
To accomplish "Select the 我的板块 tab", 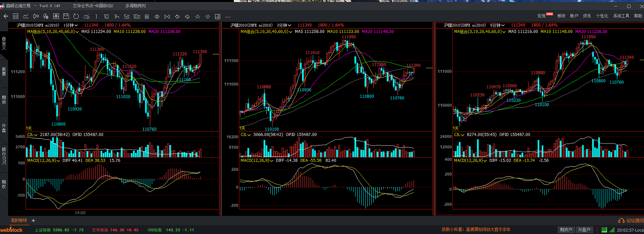I will tap(19, 220).
